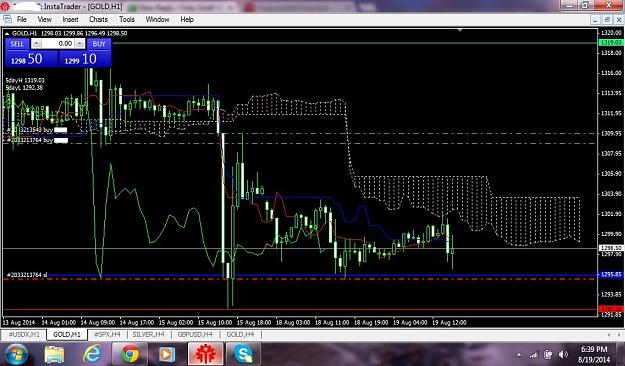Open the media player taskbar icon
This screenshot has height=366, width=625.
pyautogui.click(x=167, y=354)
